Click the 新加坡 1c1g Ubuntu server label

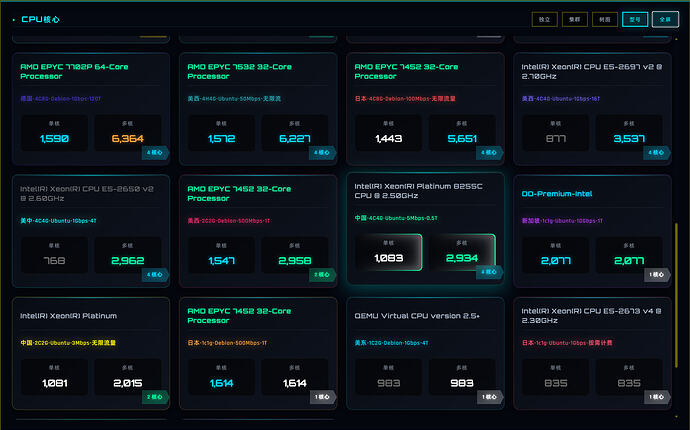562,221
